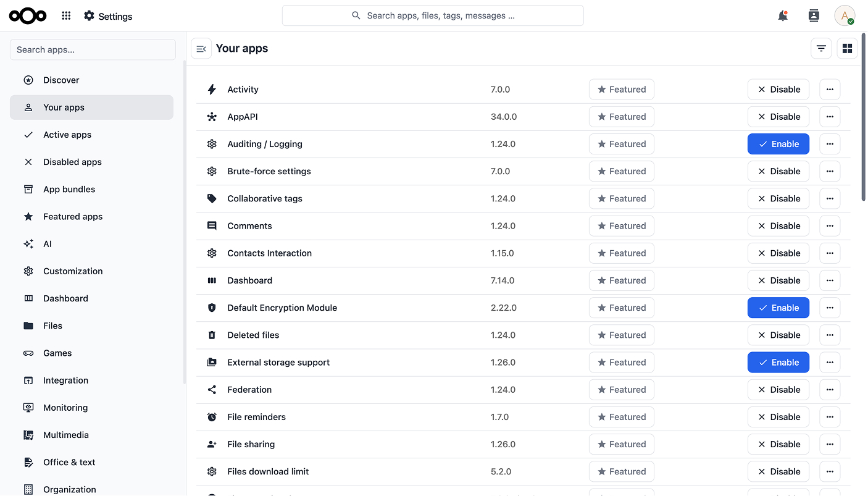Disable the File sharing app

coord(778,444)
